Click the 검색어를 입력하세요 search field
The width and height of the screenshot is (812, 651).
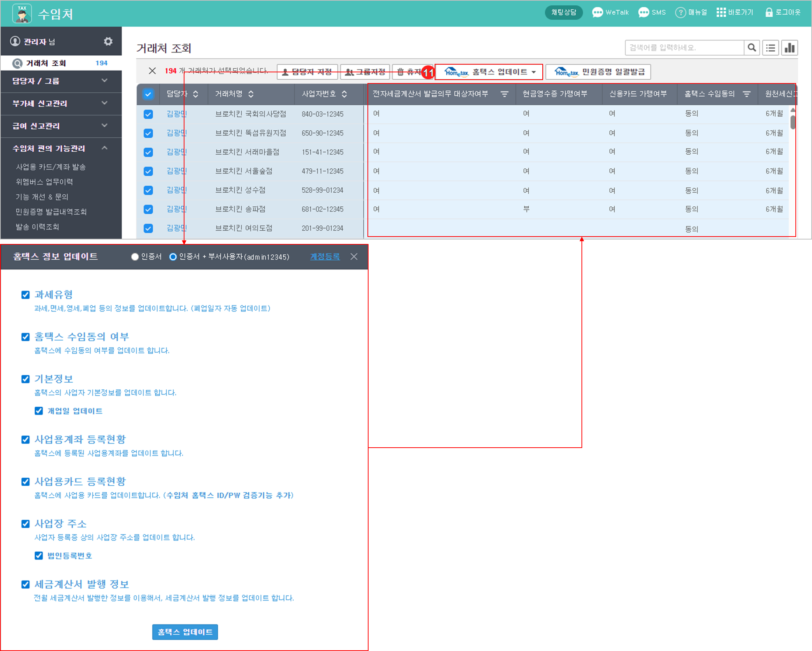(x=684, y=48)
